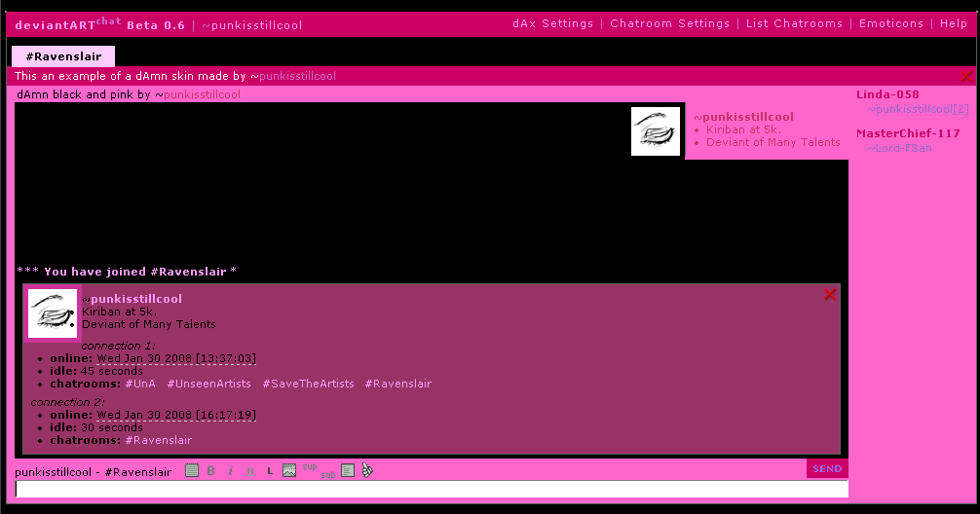The image size is (980, 514).
Task: Click the text-block icon after sub
Action: click(348, 471)
